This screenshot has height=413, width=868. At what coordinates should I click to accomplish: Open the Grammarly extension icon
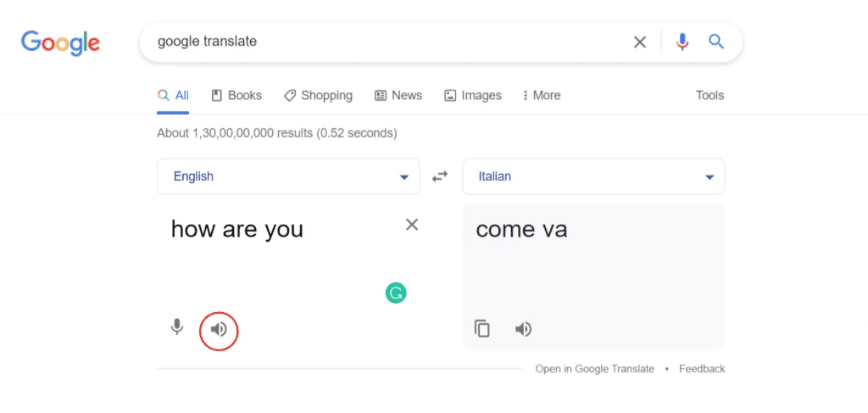pyautogui.click(x=396, y=293)
